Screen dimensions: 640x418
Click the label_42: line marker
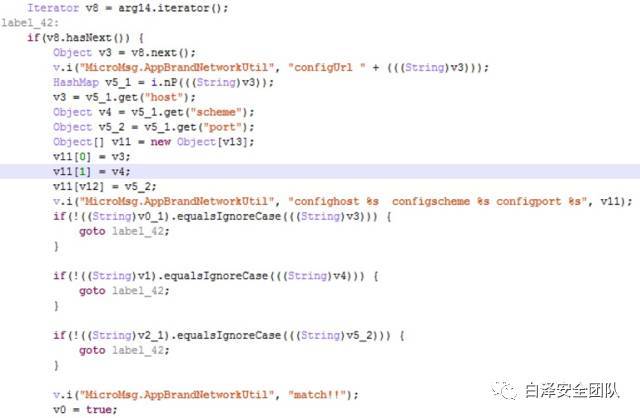coord(30,23)
